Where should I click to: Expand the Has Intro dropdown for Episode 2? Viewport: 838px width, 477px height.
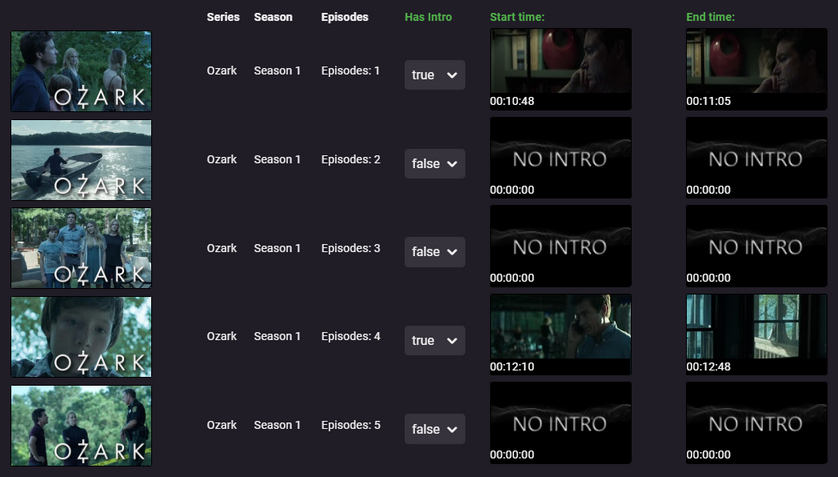[x=434, y=163]
